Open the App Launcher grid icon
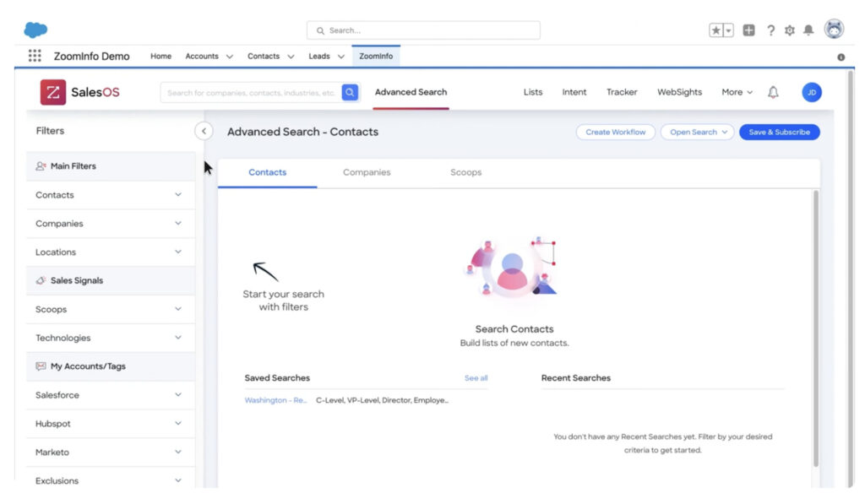 pos(33,56)
